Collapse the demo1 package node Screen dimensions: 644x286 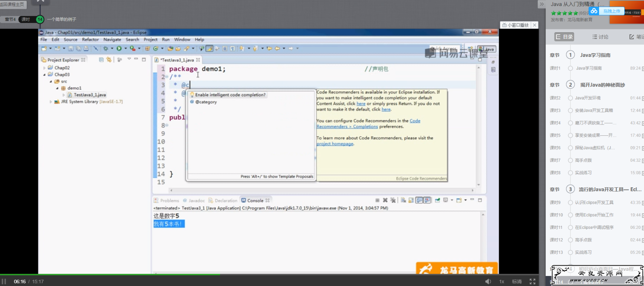(x=57, y=88)
